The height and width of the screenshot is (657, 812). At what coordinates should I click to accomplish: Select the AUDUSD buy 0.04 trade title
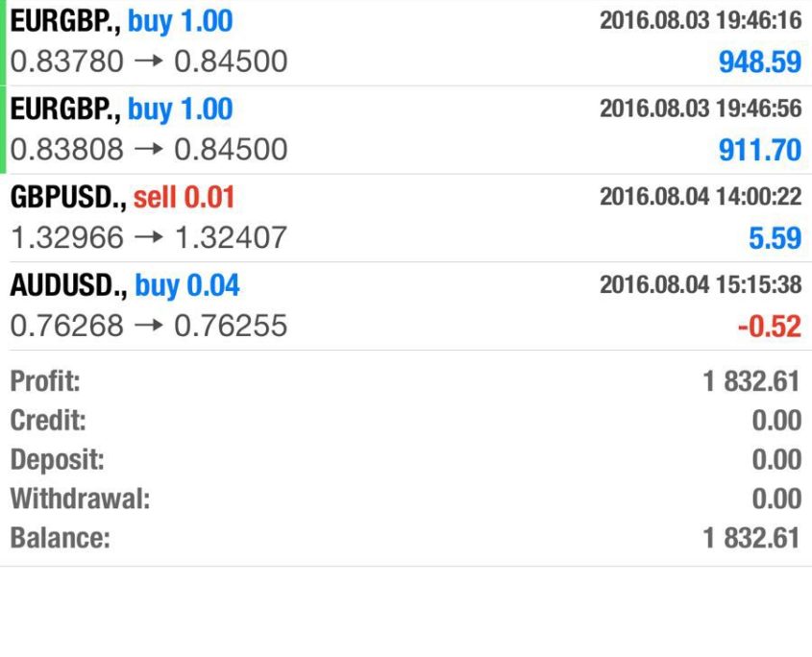pos(125,285)
